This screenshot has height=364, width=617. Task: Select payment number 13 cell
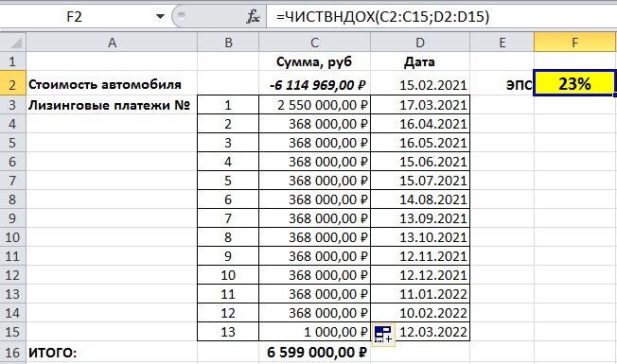[228, 331]
